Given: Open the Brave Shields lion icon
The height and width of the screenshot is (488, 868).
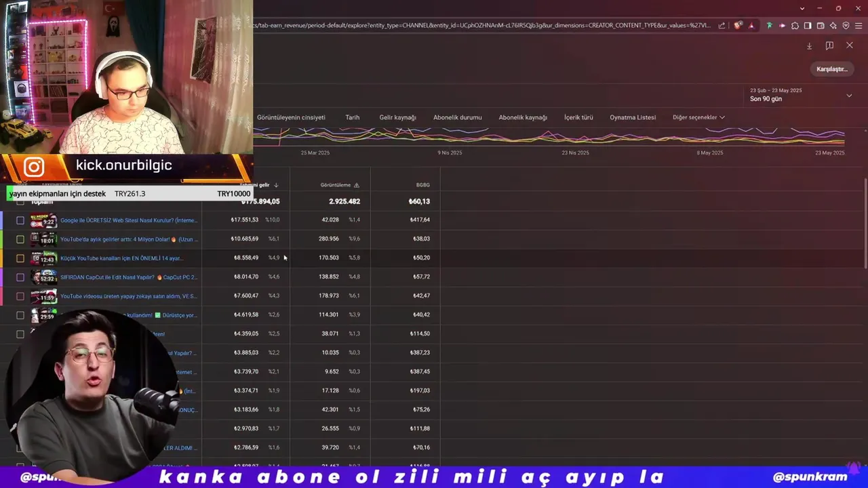Looking at the screenshot, I should 738,25.
